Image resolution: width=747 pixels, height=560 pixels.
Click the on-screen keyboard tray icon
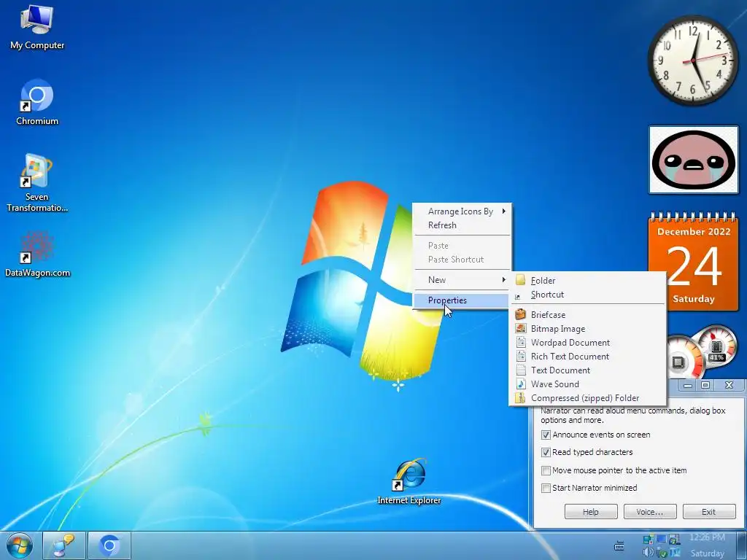pos(619,545)
